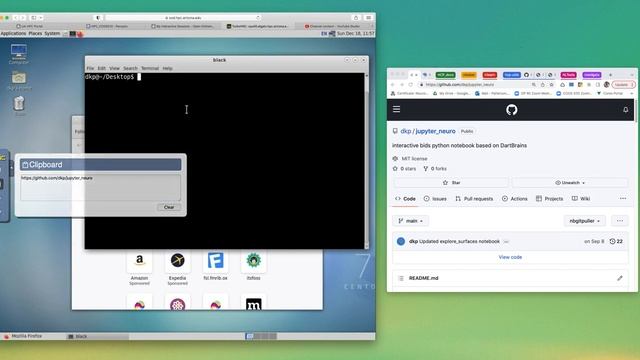
Task: Click the Chrome profile avatar
Action: (x=607, y=84)
